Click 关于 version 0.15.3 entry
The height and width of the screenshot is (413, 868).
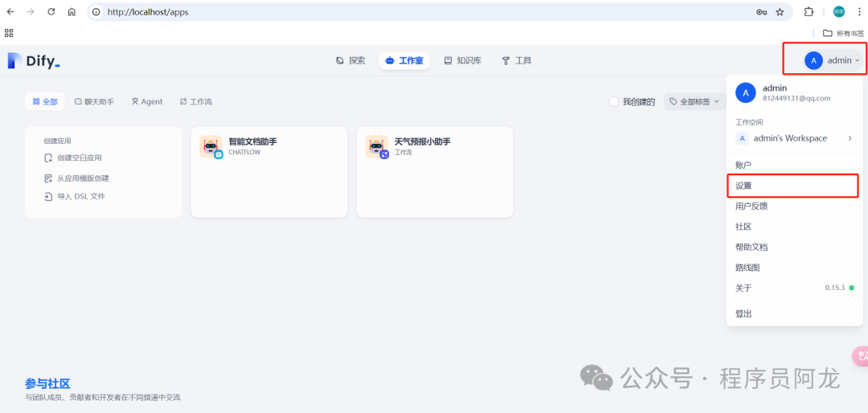[x=794, y=288]
